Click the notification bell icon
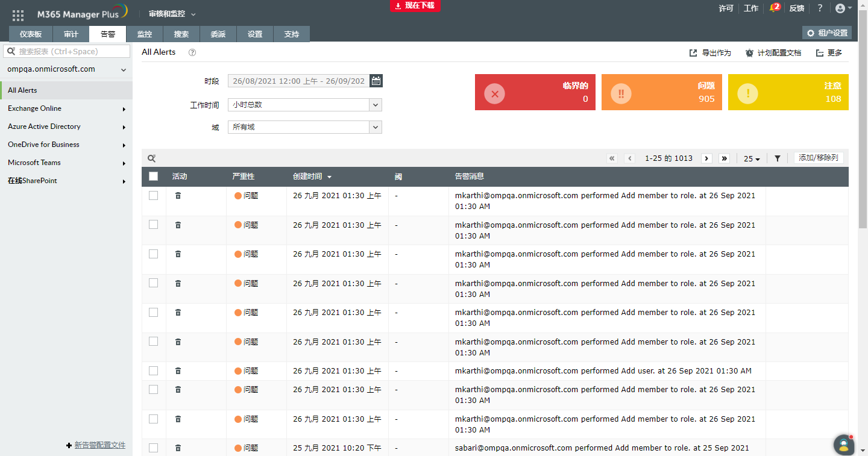 coord(773,8)
